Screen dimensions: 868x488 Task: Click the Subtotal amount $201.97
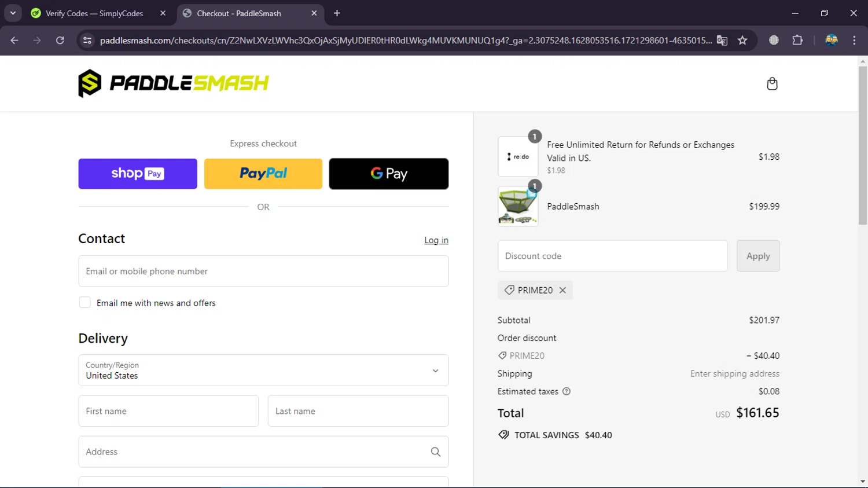click(x=764, y=320)
